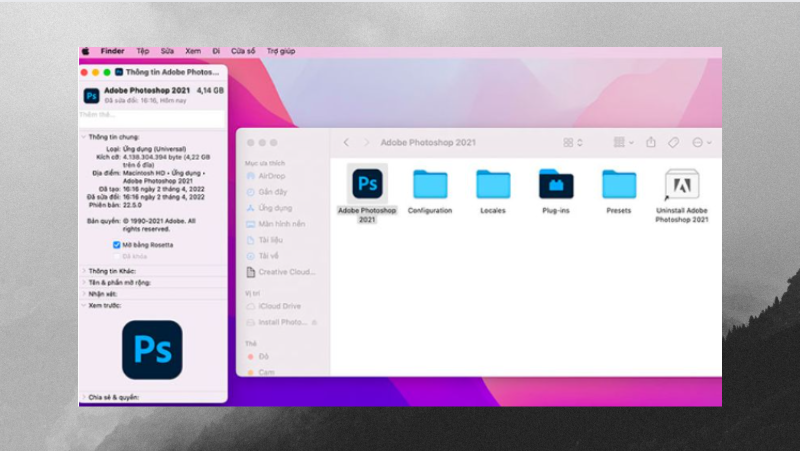800x451 pixels.
Task: Open the Cửa sổ menu
Action: [x=243, y=51]
